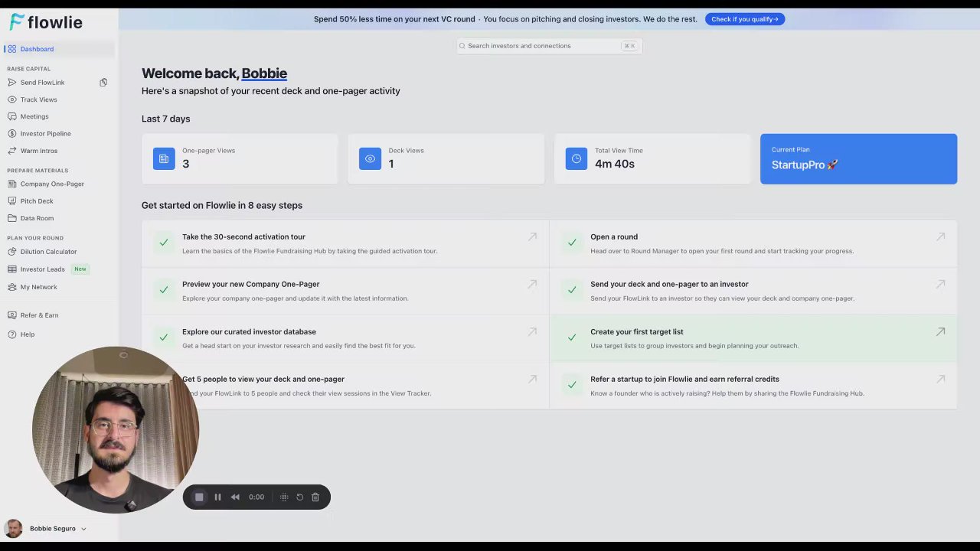This screenshot has height=551, width=980.
Task: Restart the recording
Action: (299, 497)
